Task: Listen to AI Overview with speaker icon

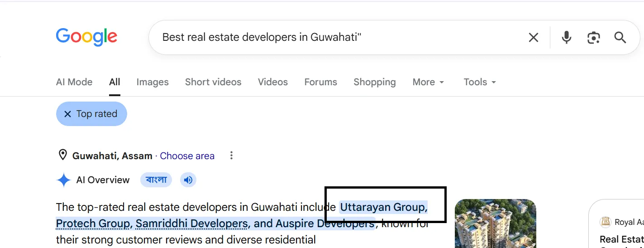Action: pos(188,180)
